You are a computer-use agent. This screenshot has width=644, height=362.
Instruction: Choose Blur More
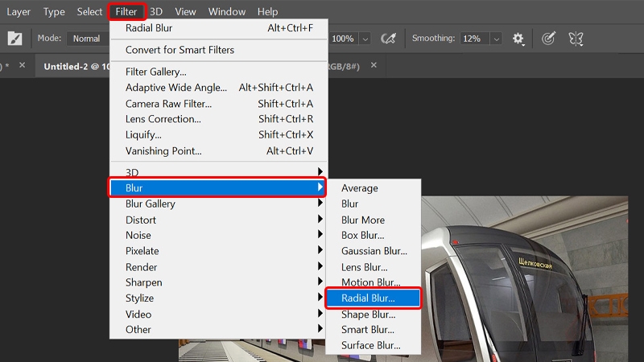374,220
